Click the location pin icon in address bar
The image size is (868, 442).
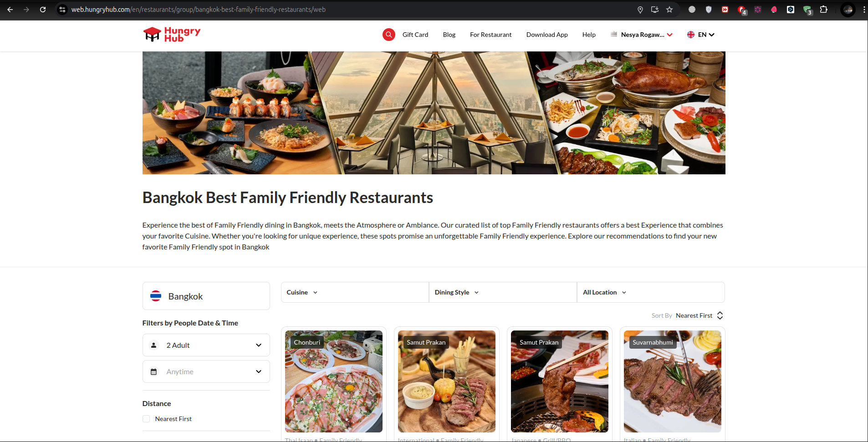640,10
